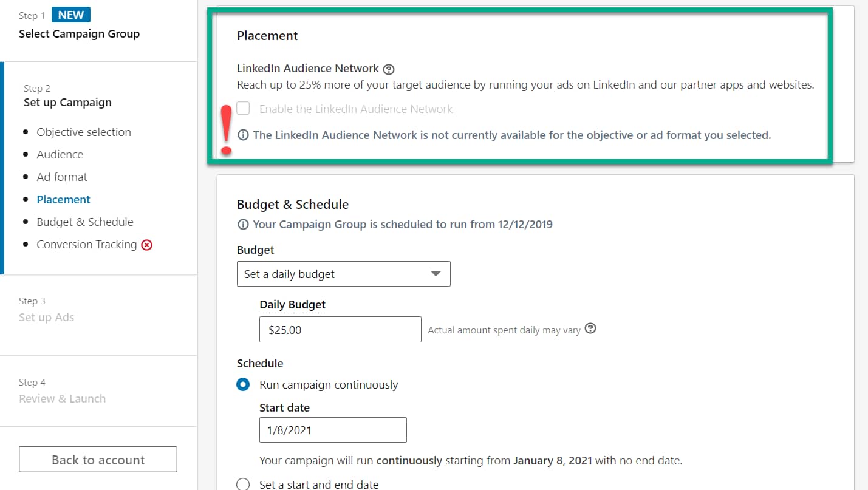Screen dimensions: 868x490
Task: Click the LinkedIn Audience Network label
Action: coord(308,69)
